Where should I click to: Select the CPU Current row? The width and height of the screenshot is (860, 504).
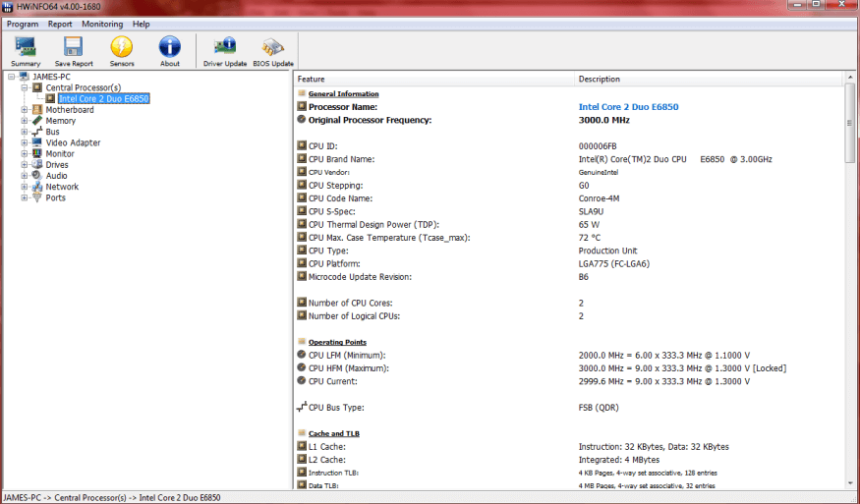[x=569, y=381]
